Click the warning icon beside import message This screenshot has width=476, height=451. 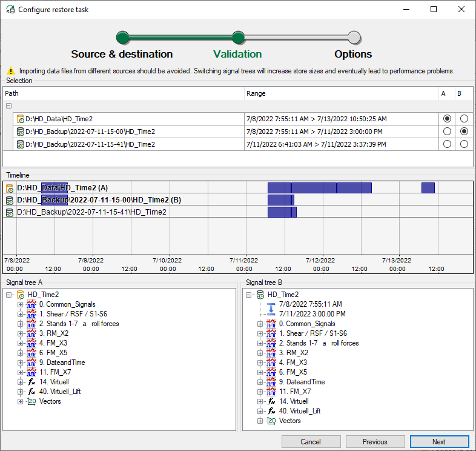tap(10, 71)
